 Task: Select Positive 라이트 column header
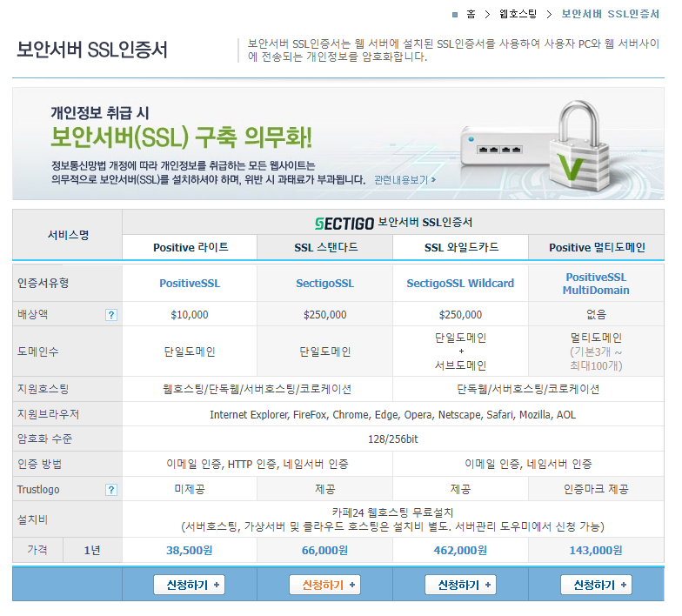[x=190, y=247]
